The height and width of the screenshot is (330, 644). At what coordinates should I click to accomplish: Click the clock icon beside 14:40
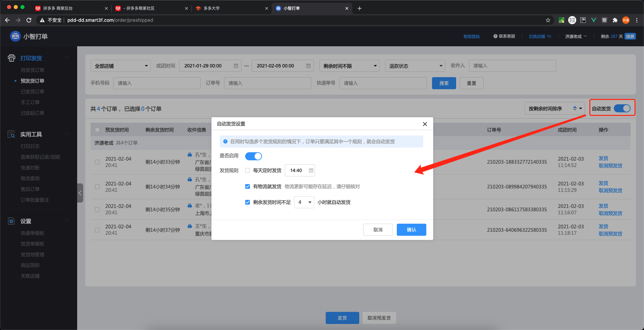311,170
